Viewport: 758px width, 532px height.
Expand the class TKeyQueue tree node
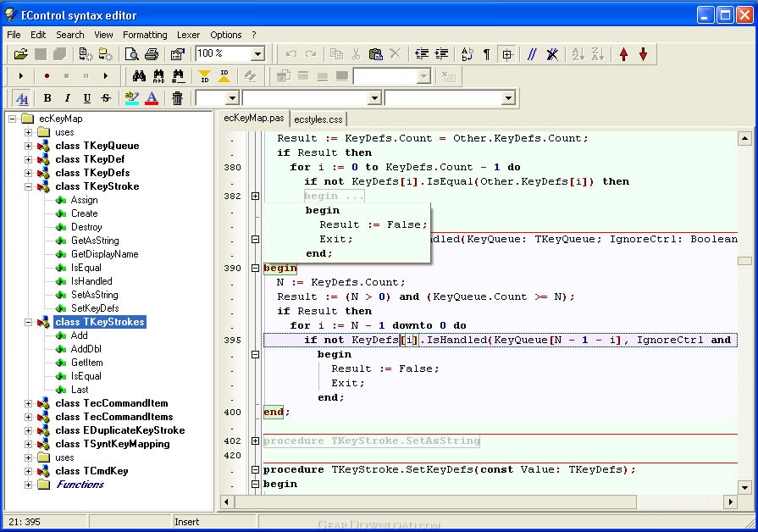(28, 146)
